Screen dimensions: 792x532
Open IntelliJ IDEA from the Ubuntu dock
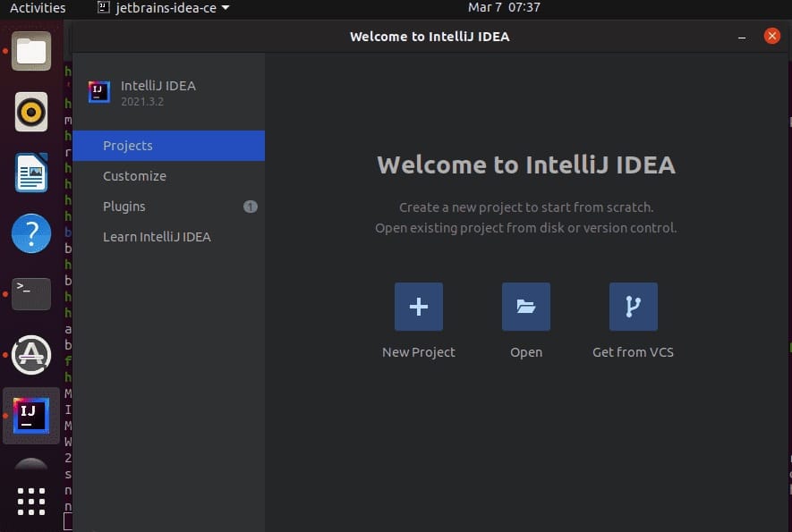(x=31, y=416)
